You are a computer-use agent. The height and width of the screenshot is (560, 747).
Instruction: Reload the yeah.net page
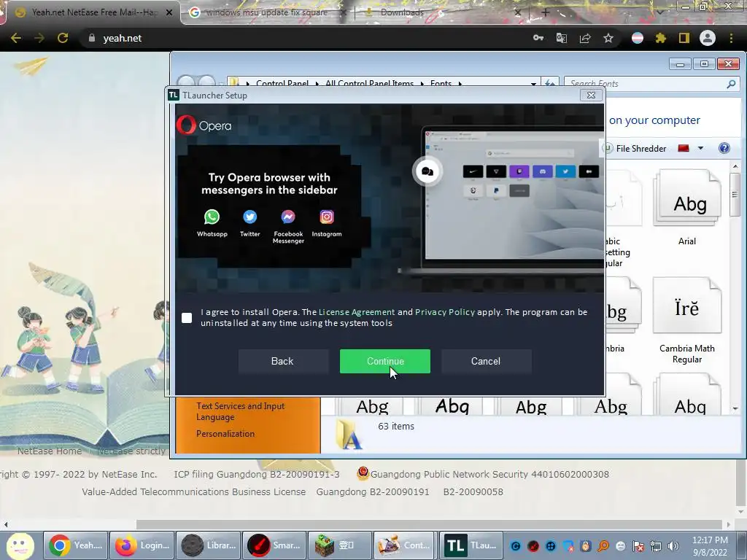coord(63,38)
